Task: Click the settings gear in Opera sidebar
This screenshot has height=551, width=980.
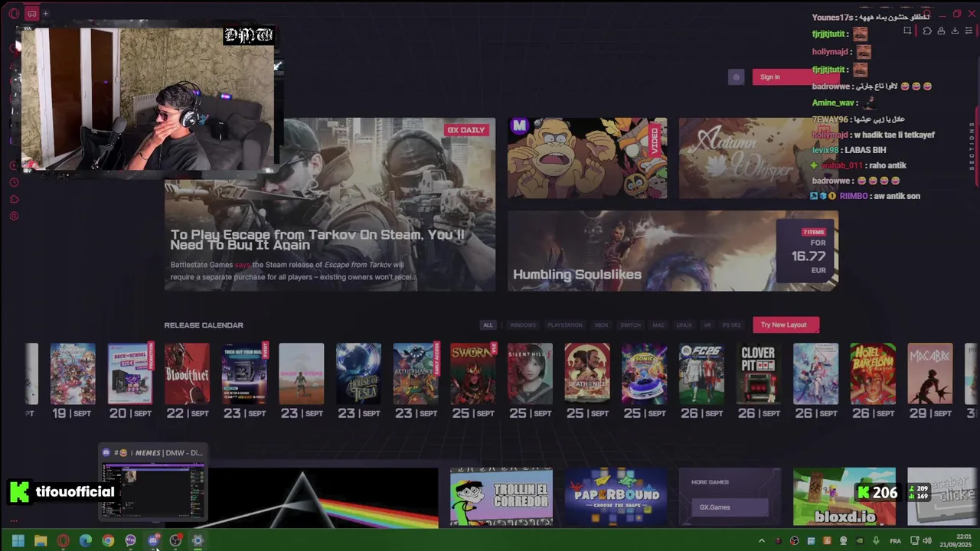Action: [14, 216]
